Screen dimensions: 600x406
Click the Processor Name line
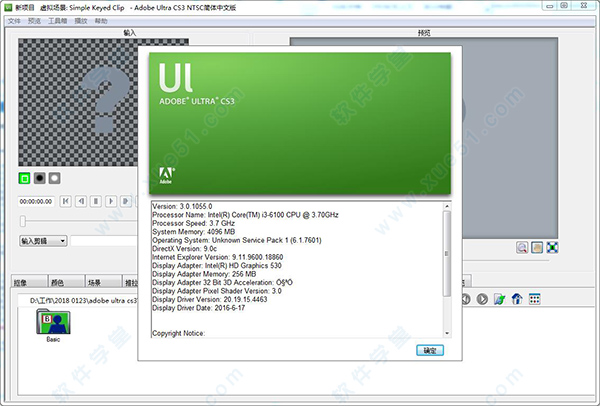tap(245, 215)
